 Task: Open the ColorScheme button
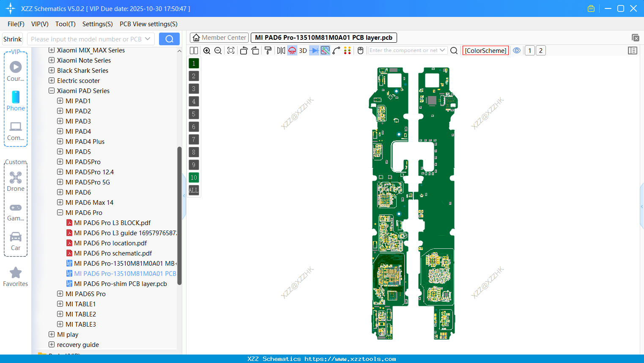tap(485, 51)
